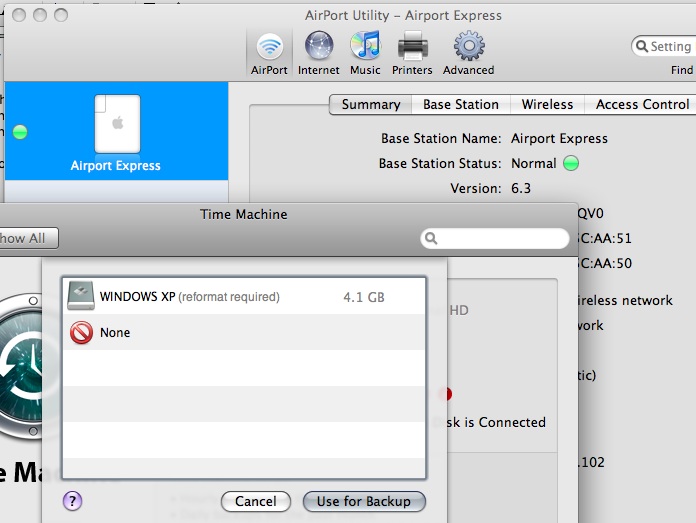
Task: Open the Internet settings toolbar icon
Action: coord(318,54)
